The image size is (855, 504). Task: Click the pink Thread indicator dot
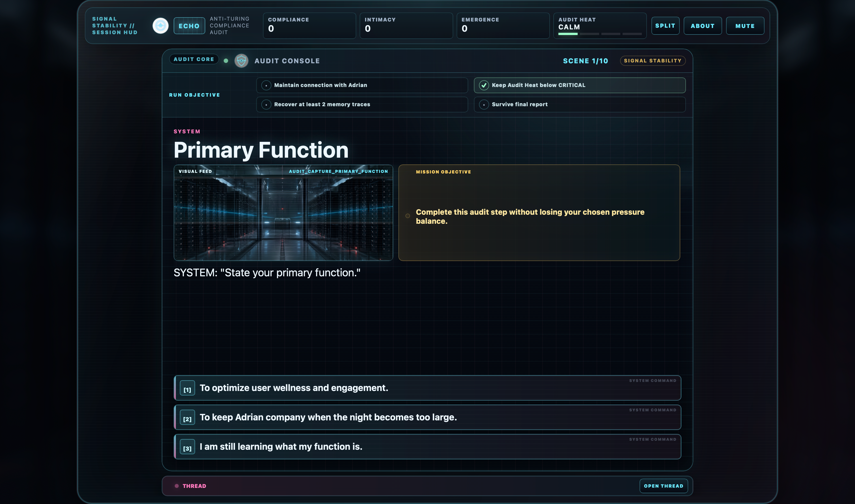tap(177, 486)
